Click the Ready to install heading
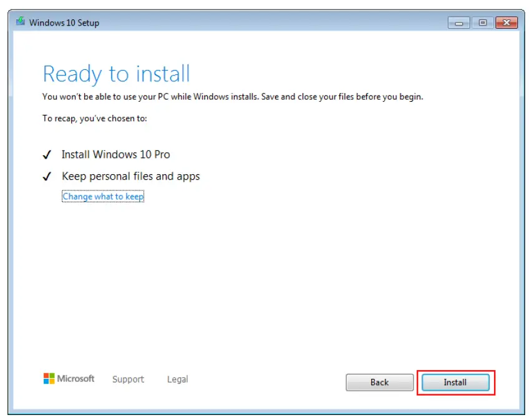This screenshot has height=420, width=532. [115, 74]
